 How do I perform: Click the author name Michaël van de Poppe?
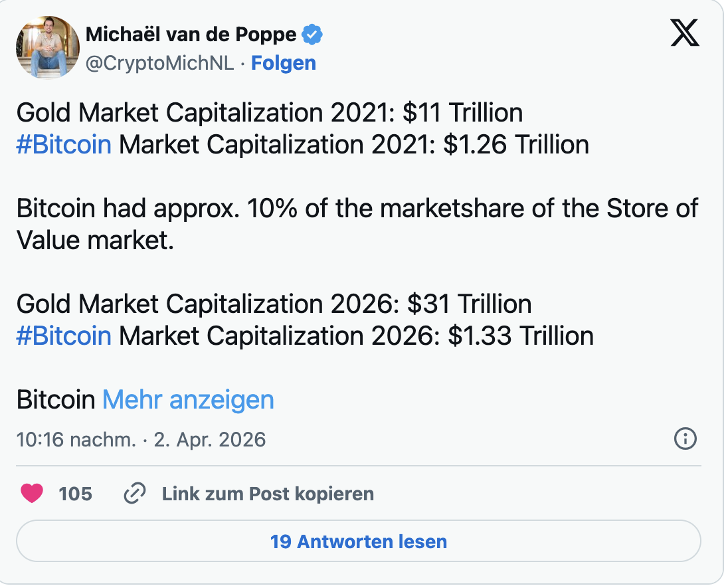coord(193,35)
